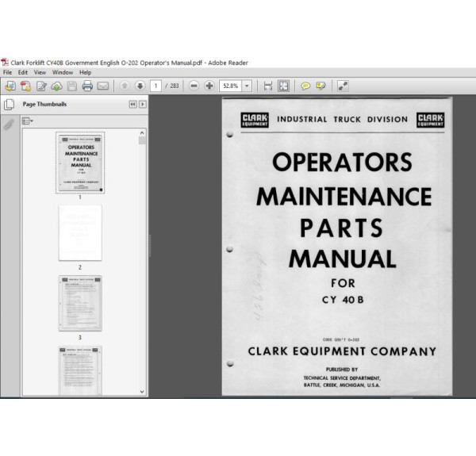Toggle fit one full page view
The image size is (476, 456).
point(283,86)
